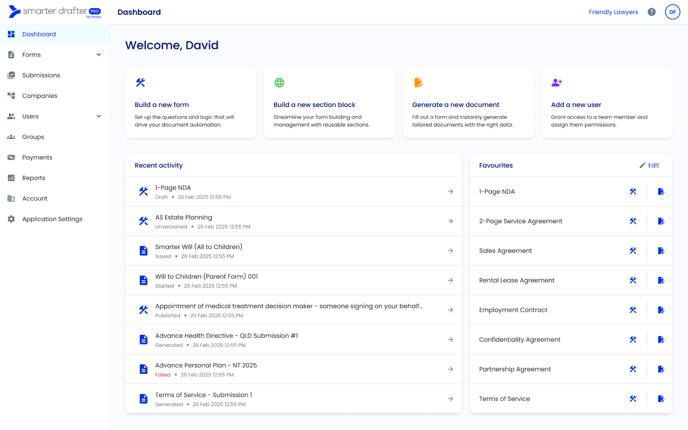The width and height of the screenshot is (688, 430).
Task: Open Application Settings in sidebar
Action: click(55, 219)
